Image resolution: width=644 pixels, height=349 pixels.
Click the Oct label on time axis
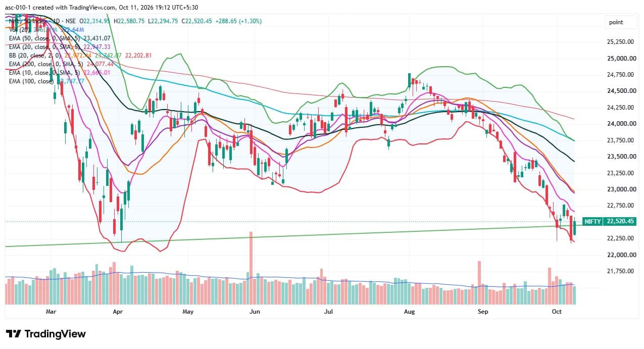[x=556, y=312]
